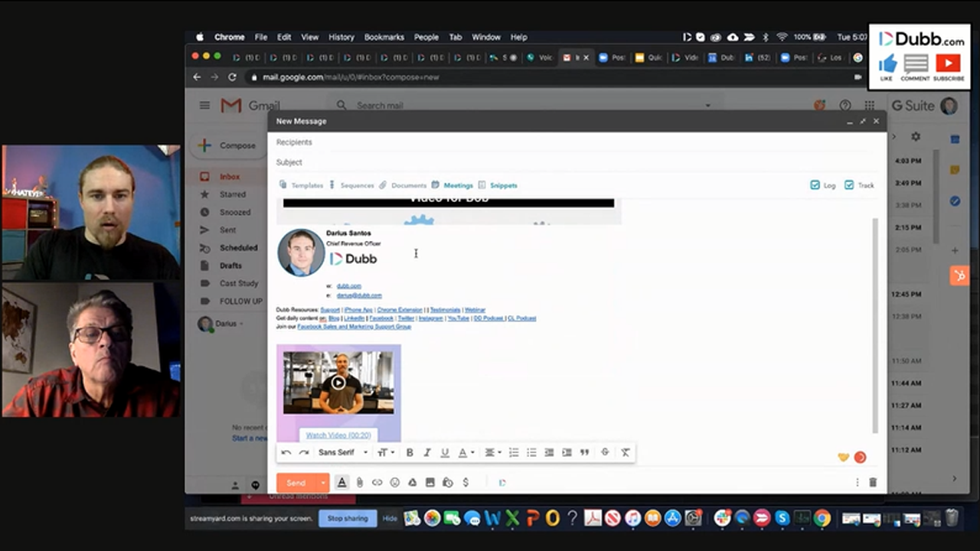Remove all text formatting
Image resolution: width=980 pixels, height=551 pixels.
pos(625,452)
